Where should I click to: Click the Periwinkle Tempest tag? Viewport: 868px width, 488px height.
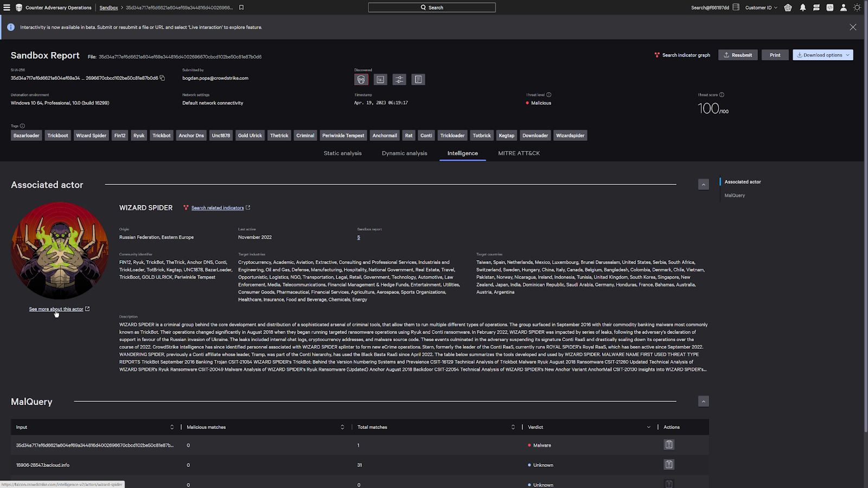click(x=343, y=136)
